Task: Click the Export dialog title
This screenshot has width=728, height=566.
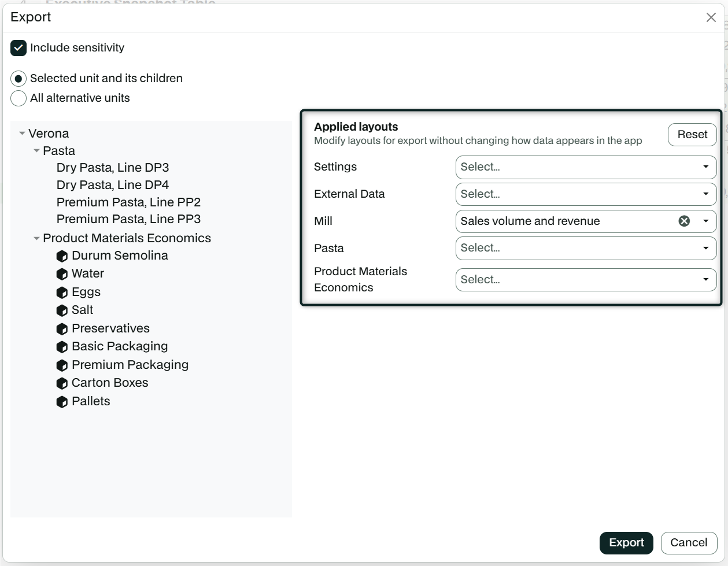Action: 31,17
